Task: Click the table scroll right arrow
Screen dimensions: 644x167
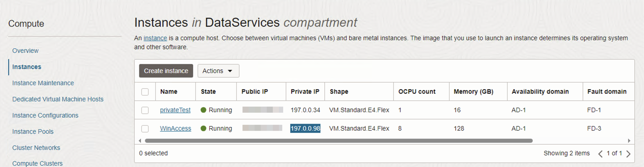Action: pos(629,141)
